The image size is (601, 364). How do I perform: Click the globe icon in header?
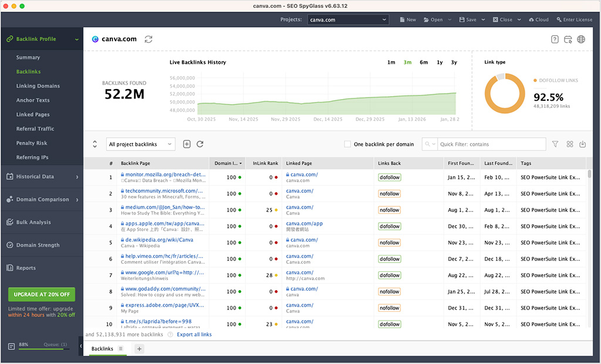pos(581,39)
